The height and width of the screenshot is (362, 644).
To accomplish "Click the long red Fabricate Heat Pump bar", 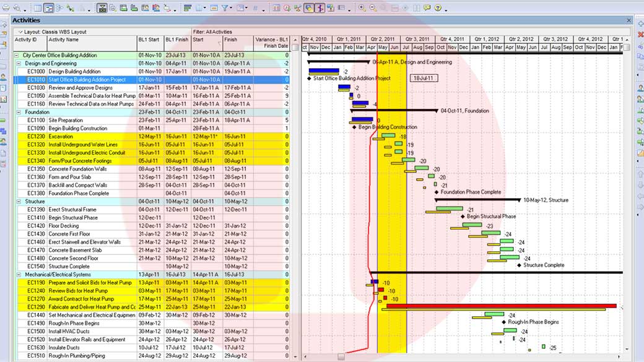I will [x=502, y=306].
